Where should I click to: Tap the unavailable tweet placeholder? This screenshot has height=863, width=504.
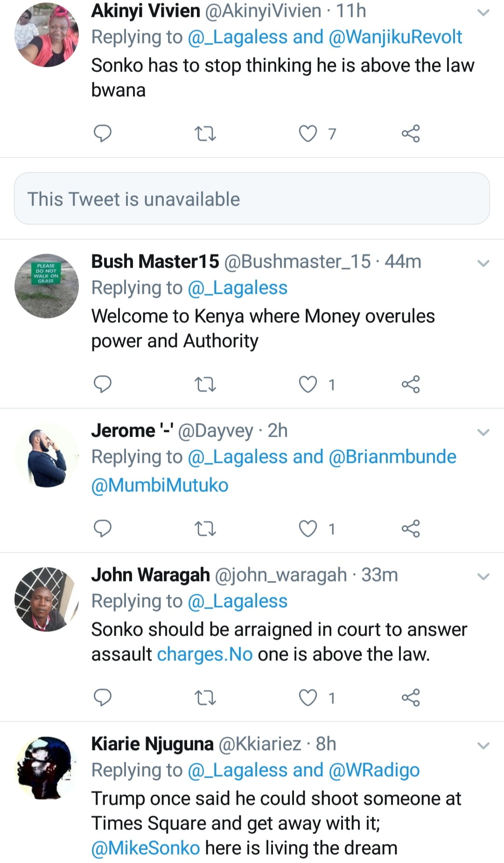252,199
